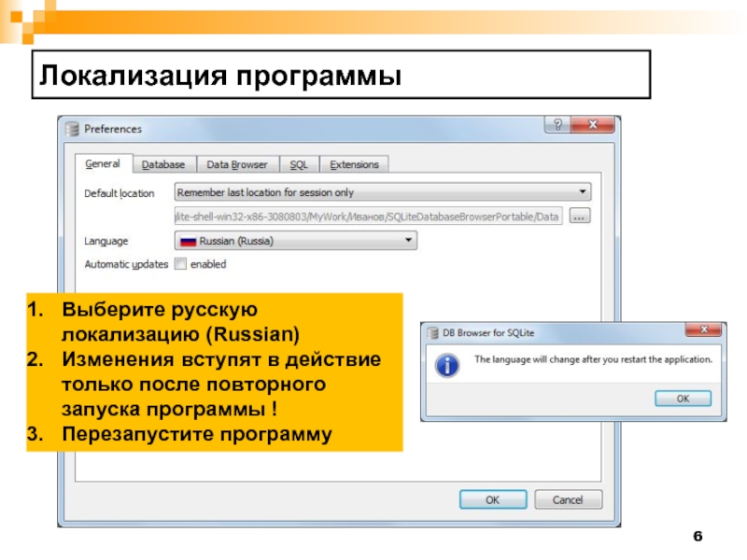The image size is (747, 560).
Task: Click the 'Automatic updates' label
Action: pyautogui.click(x=126, y=264)
